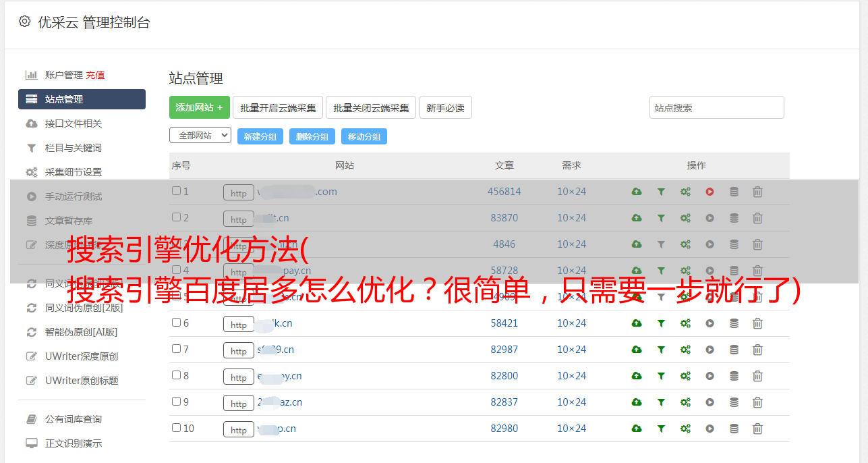868x463 pixels.
Task: Open collection detail gears for row 2
Action: [x=685, y=218]
